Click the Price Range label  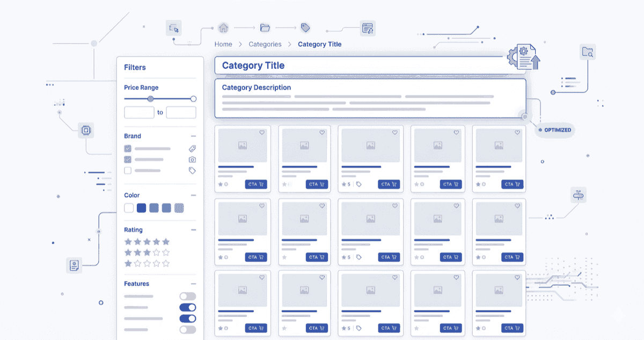141,88
